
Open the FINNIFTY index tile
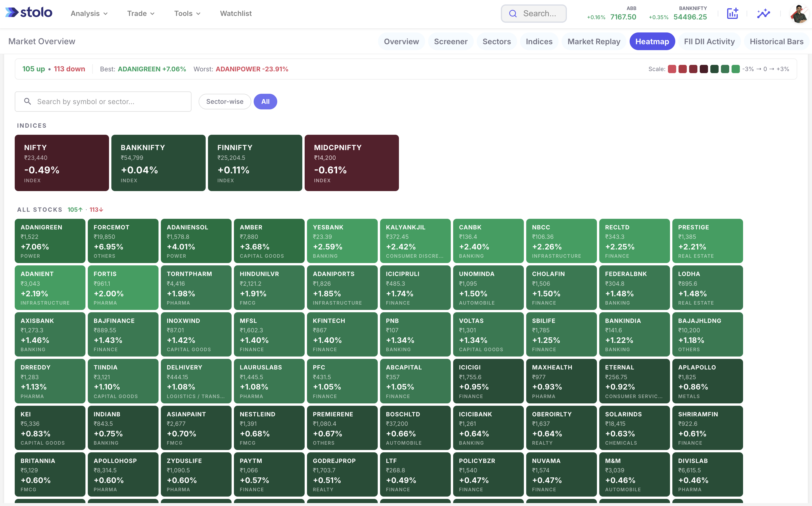(x=255, y=163)
